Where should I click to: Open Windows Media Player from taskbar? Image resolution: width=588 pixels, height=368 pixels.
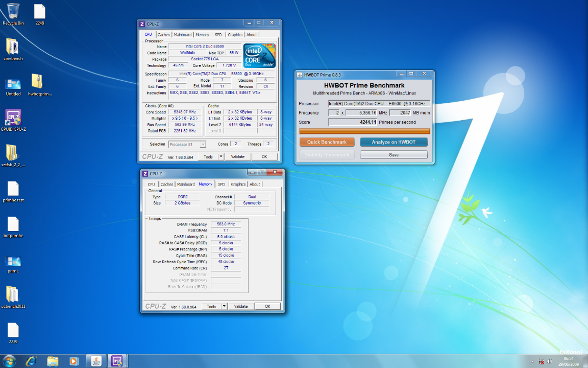pos(74,361)
